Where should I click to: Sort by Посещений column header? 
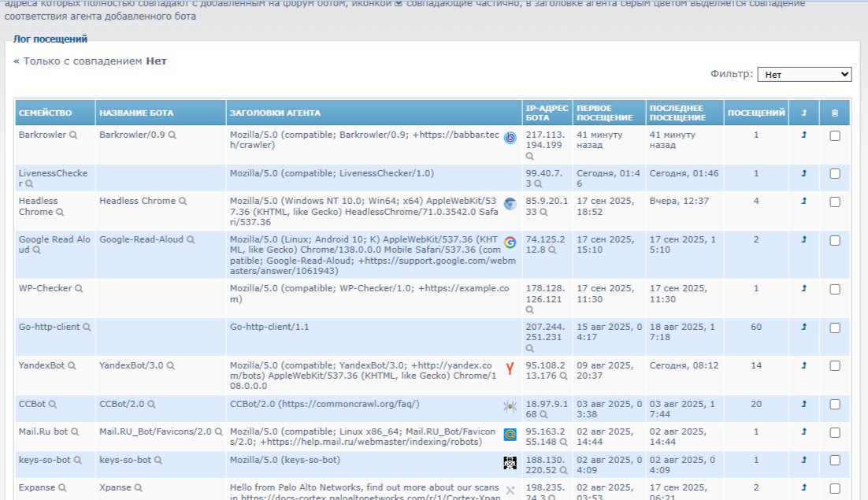755,113
